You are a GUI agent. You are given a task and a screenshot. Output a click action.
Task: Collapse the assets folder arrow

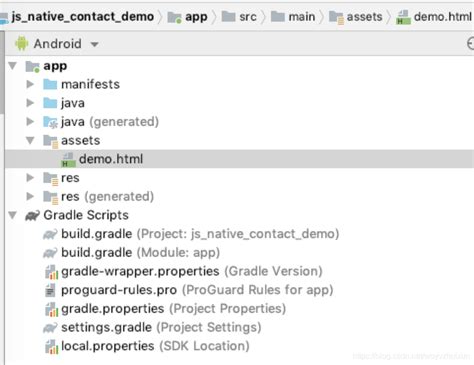pyautogui.click(x=30, y=140)
